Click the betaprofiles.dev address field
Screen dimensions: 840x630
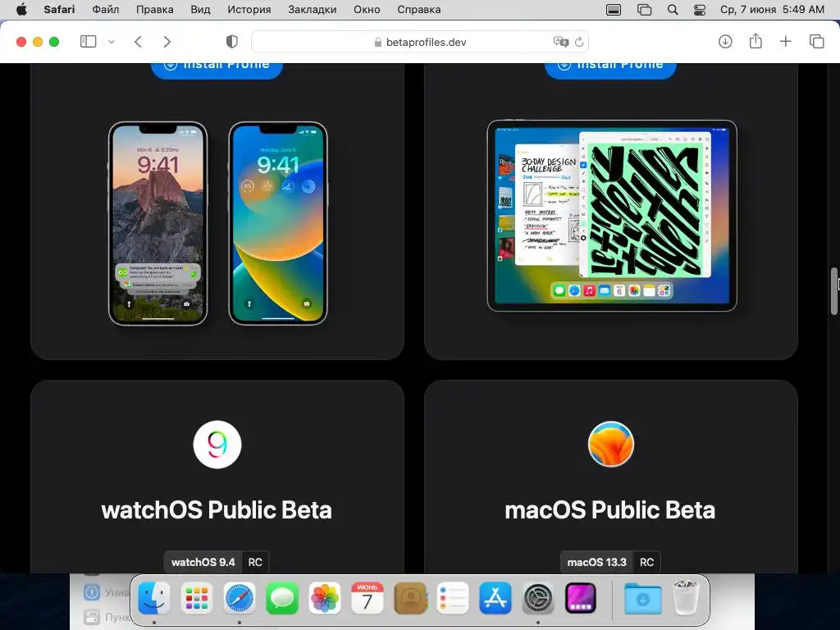point(420,42)
